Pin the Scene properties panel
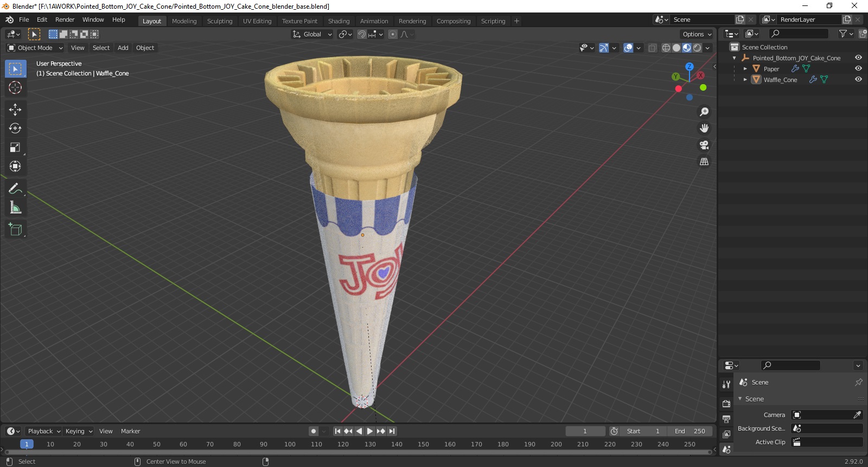 pyautogui.click(x=859, y=382)
